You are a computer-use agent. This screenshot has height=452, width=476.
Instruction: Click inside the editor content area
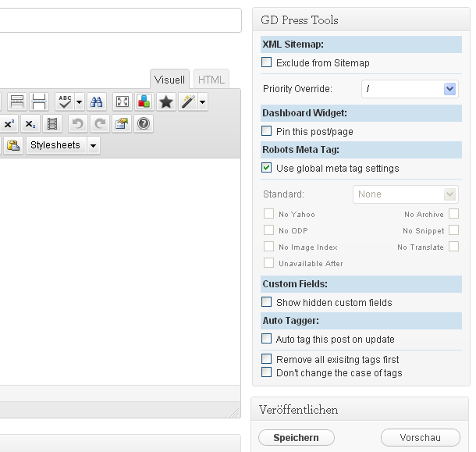pyautogui.click(x=120, y=271)
